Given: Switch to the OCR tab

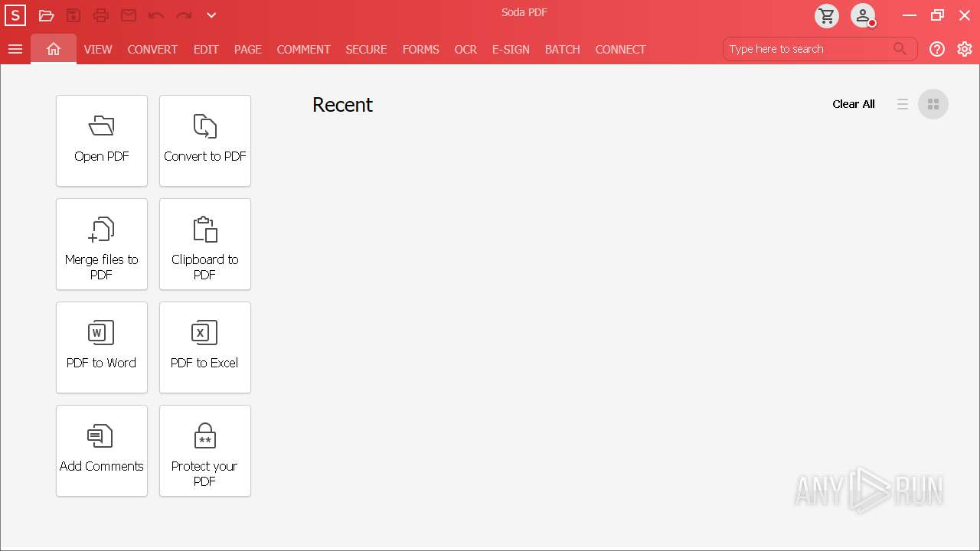Looking at the screenshot, I should point(465,49).
